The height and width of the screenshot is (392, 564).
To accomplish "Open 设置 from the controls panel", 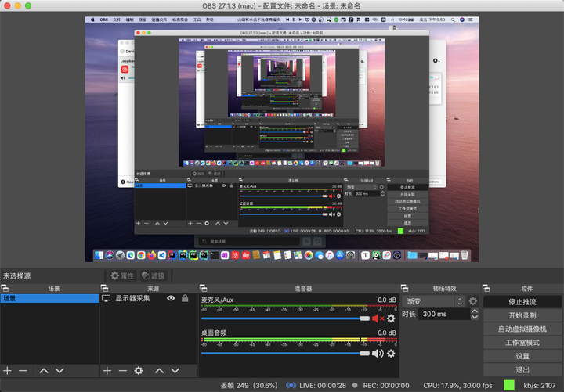I will pos(522,357).
